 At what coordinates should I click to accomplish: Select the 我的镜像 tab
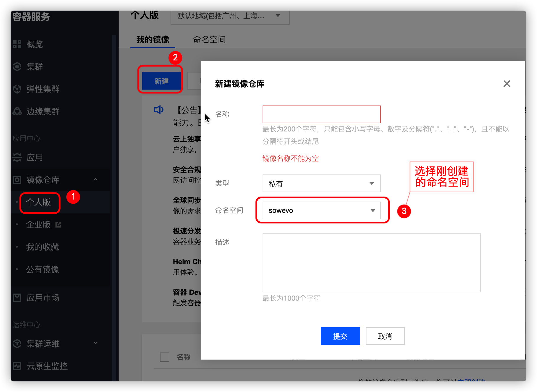tap(153, 39)
